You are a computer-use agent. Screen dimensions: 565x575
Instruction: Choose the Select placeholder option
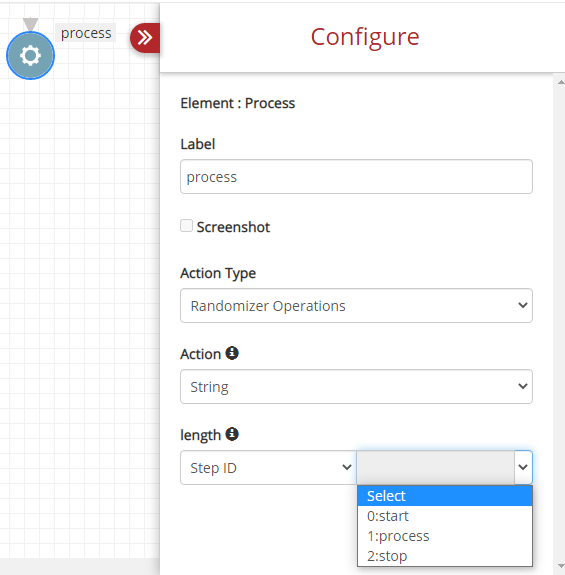click(445, 496)
